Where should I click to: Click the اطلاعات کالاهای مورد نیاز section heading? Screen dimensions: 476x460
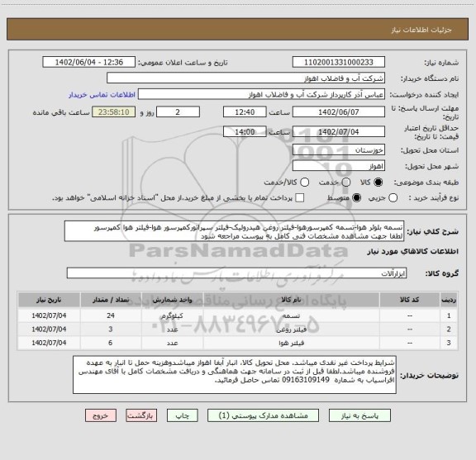[x=413, y=251]
